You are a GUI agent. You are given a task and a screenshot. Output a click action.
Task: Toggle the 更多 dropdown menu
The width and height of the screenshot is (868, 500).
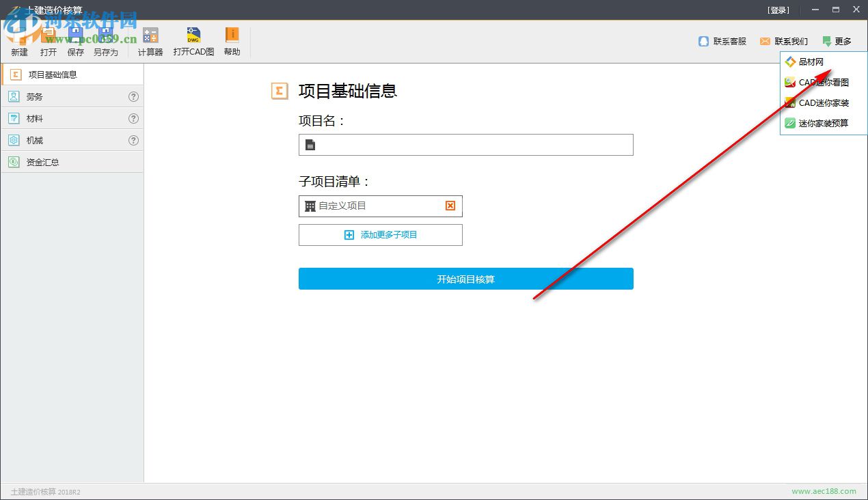click(837, 42)
